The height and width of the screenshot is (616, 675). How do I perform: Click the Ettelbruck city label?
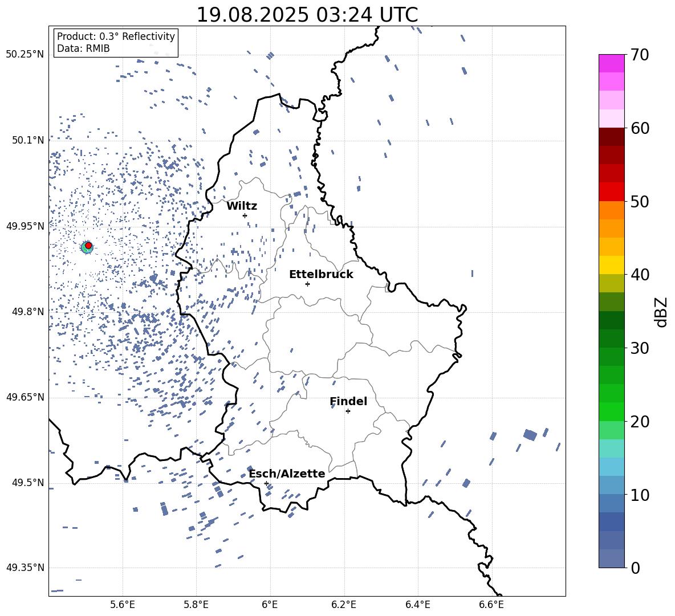321,275
